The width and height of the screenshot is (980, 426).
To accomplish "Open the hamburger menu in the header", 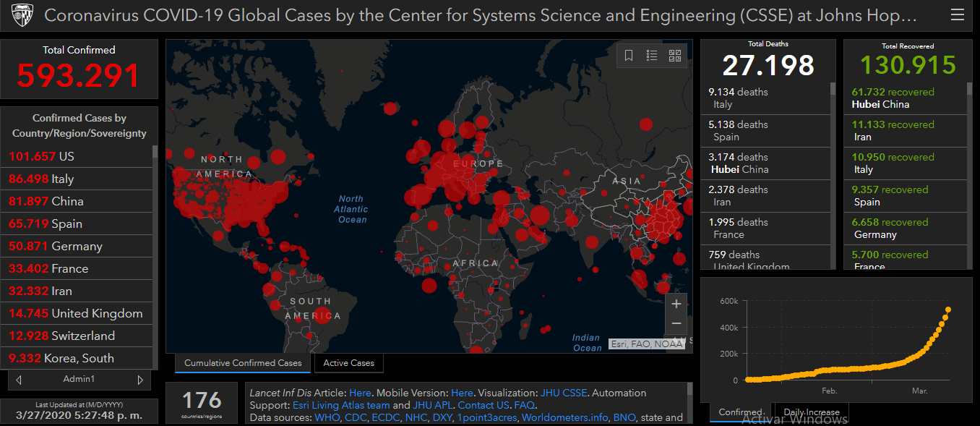I will pos(958,15).
